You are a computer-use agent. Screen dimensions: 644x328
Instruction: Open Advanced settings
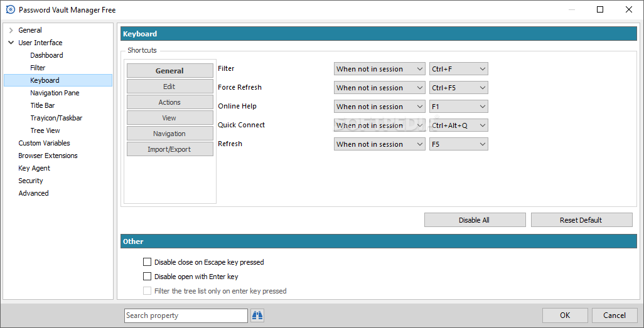(33, 193)
